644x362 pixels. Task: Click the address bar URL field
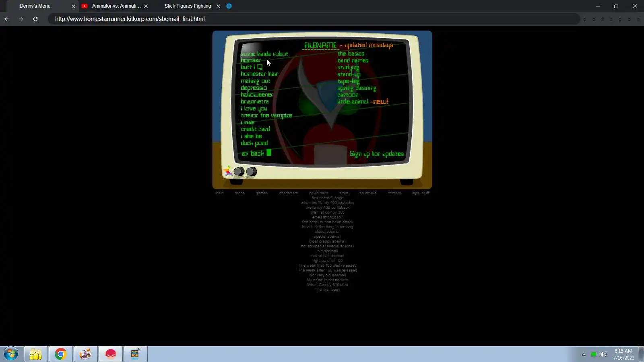[x=314, y=19]
